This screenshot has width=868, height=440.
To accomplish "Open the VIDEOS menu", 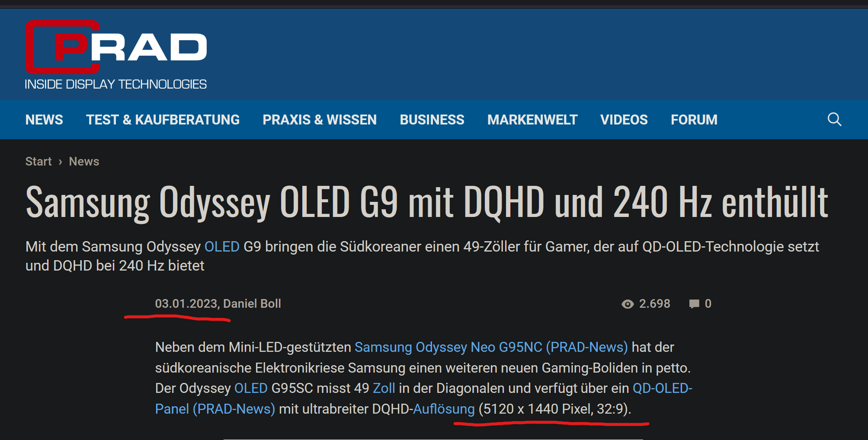I will point(624,120).
